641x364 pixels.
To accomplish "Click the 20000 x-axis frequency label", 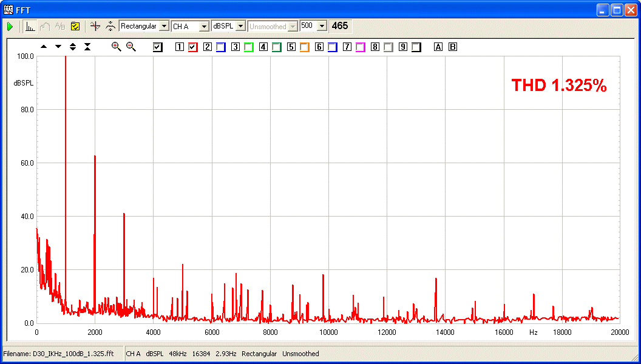I will coord(620,332).
